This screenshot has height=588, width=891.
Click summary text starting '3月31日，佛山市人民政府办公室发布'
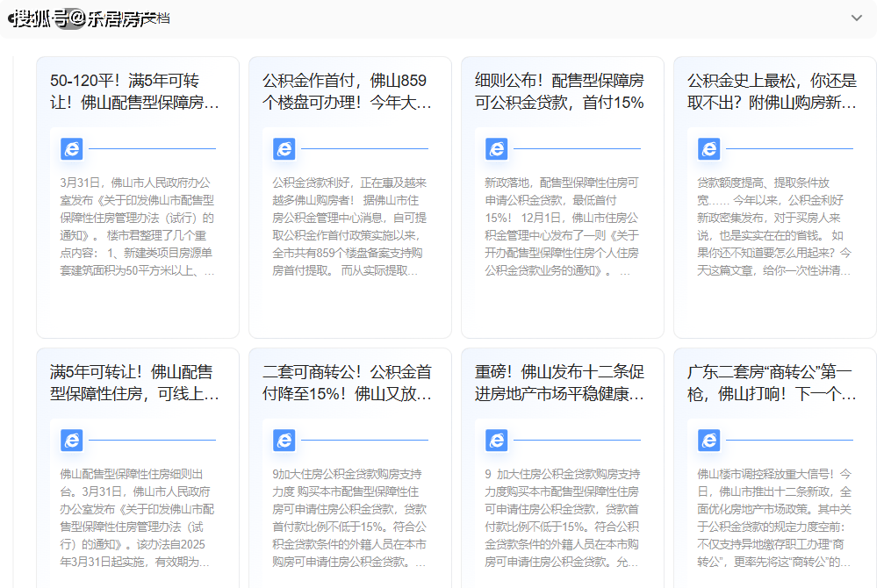[137, 226]
